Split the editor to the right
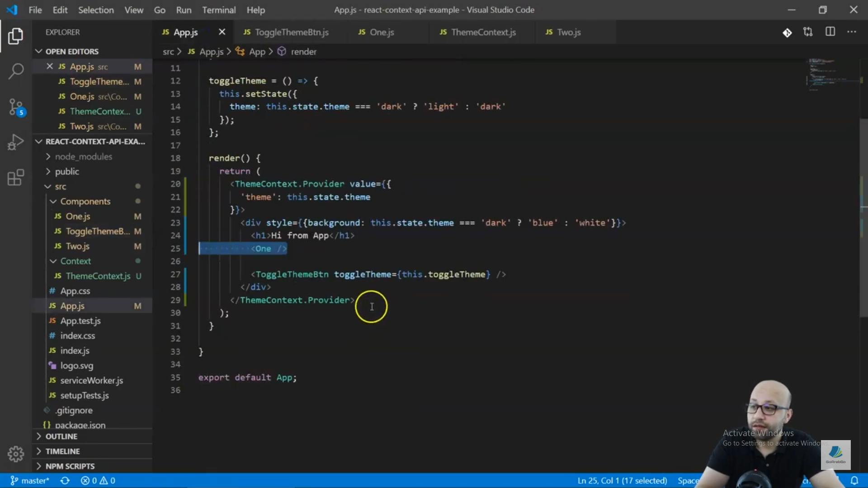This screenshot has width=868, height=488. coord(830,32)
